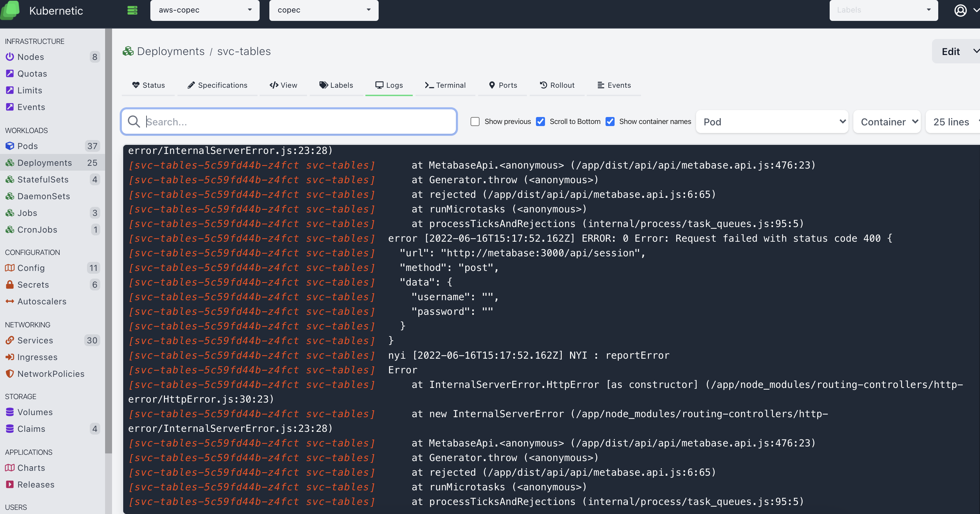Click the sidebar vertical scrollbar
Viewport: 980px width, 514px height.
tap(109, 241)
